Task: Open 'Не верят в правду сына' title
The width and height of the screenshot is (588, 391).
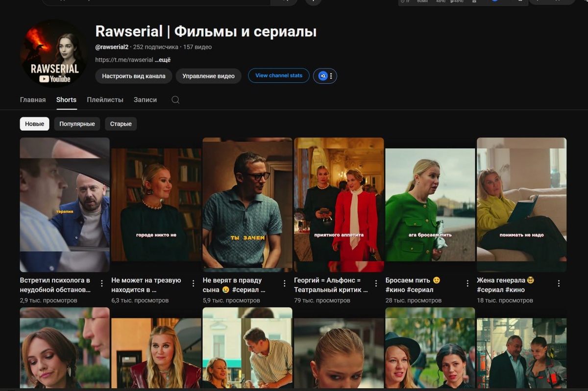Action: click(234, 285)
